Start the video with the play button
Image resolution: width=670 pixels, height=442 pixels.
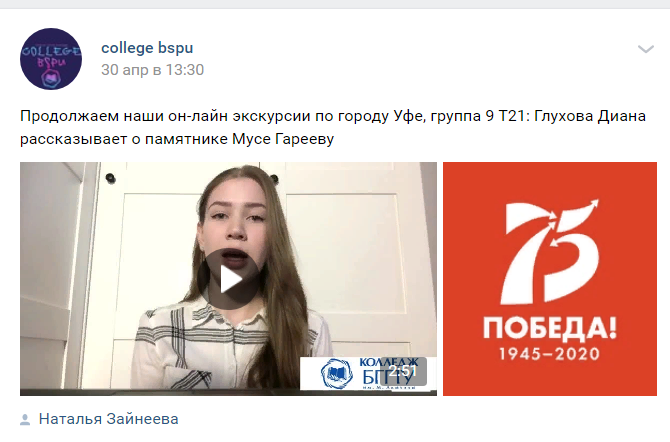point(228,279)
